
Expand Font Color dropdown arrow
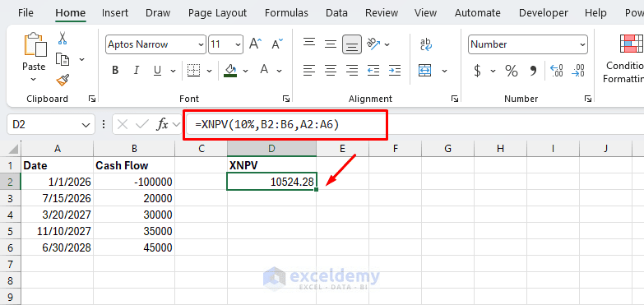280,71
